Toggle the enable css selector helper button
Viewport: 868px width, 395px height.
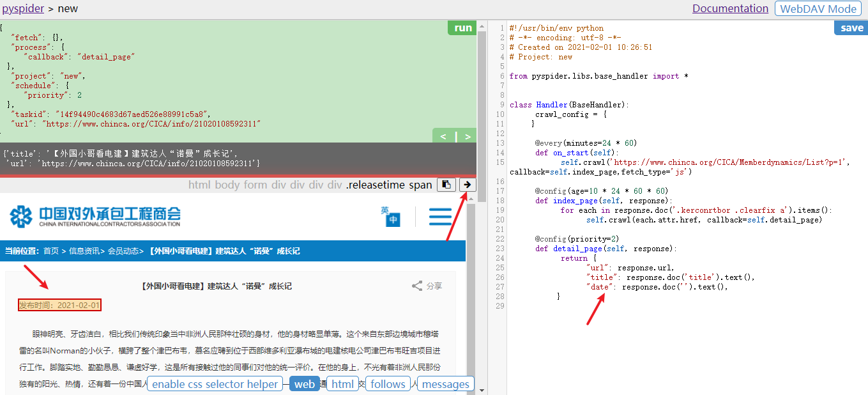tap(215, 384)
